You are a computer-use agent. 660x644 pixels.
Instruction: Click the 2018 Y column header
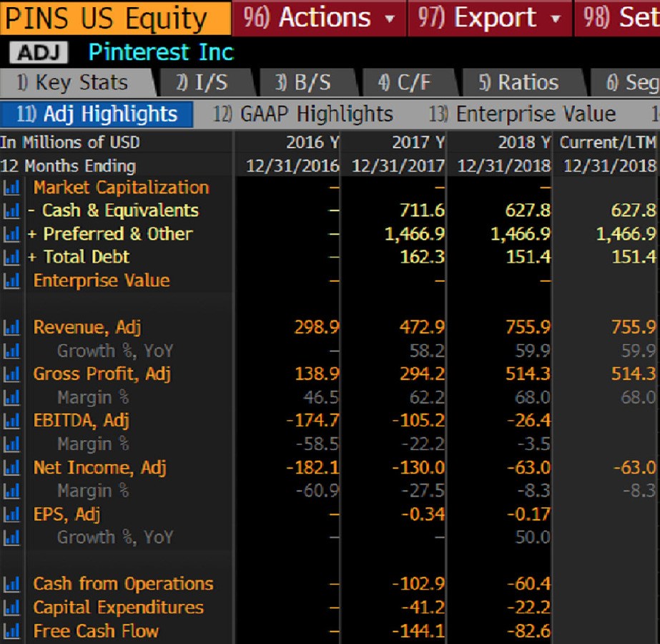(524, 142)
